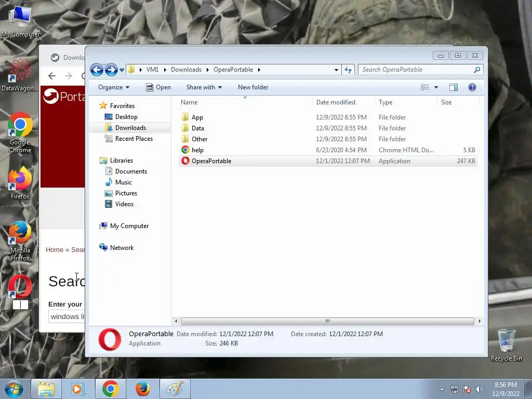Click the blue Help question mark icon

472,87
